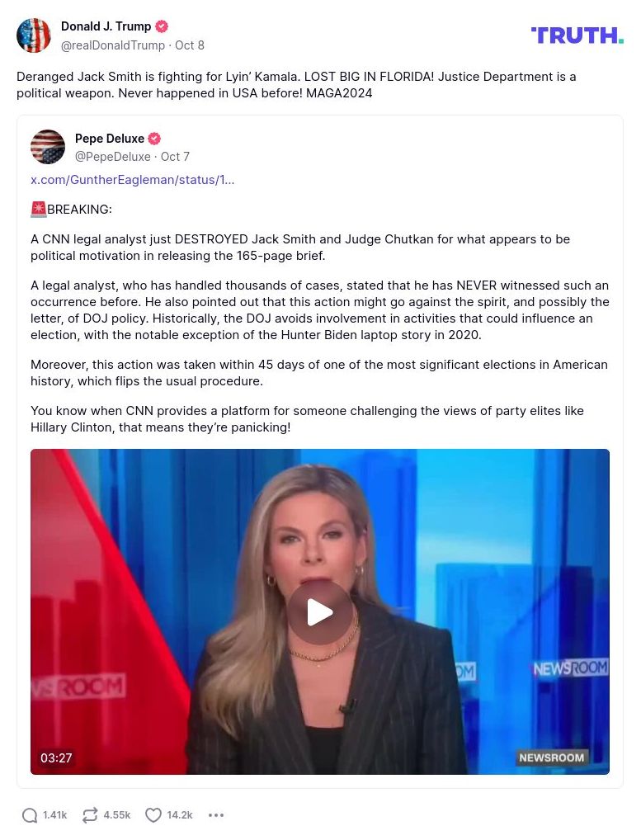Open the quoted post BREAKING text
Screen dimensions: 641x840
coord(71,210)
